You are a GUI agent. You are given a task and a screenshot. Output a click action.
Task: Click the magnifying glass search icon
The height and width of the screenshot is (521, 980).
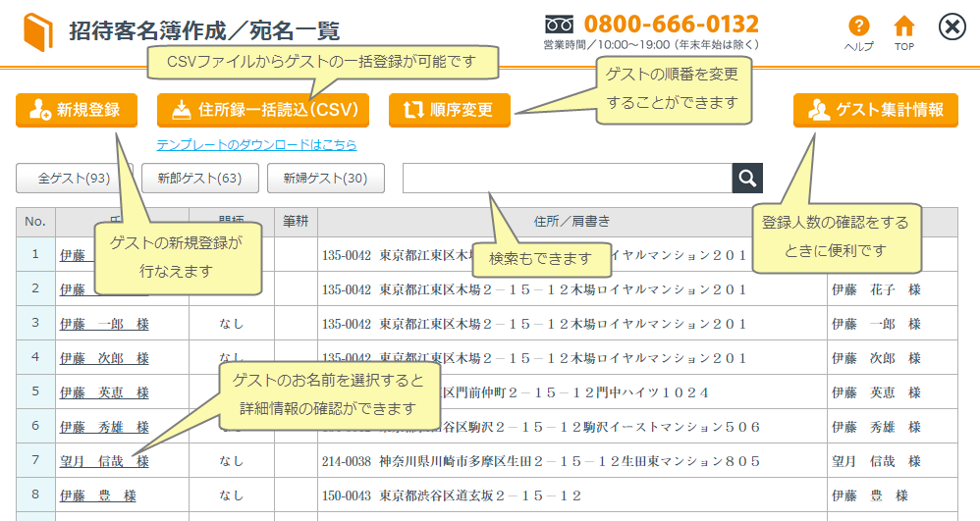[747, 178]
